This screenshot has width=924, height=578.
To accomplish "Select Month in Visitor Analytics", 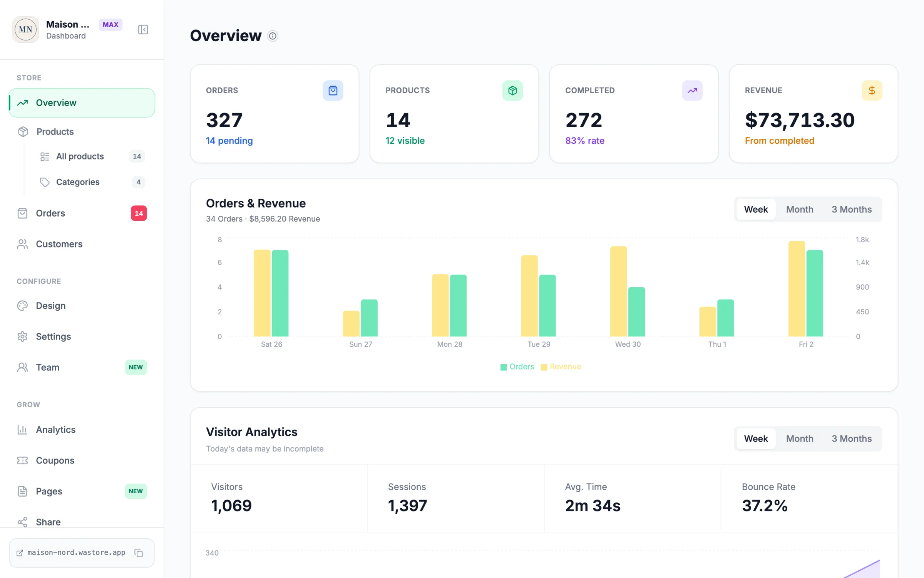I will [800, 439].
